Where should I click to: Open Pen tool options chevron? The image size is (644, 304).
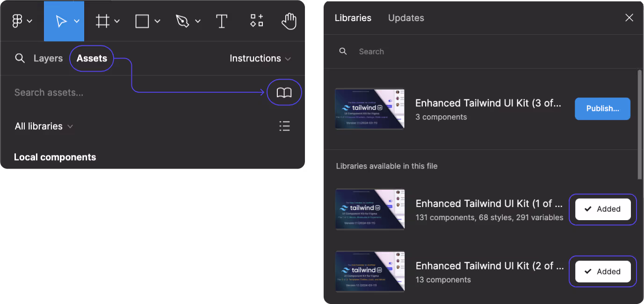coord(197,21)
